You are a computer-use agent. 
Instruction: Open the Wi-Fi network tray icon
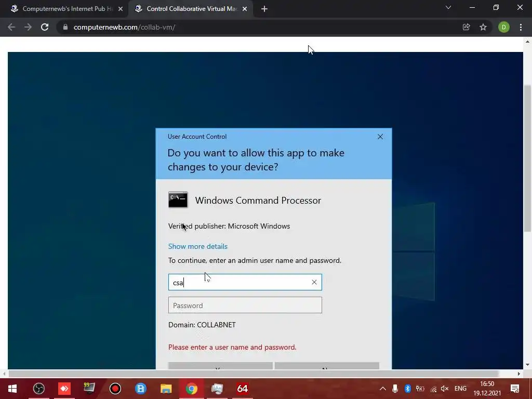pyautogui.click(x=433, y=389)
